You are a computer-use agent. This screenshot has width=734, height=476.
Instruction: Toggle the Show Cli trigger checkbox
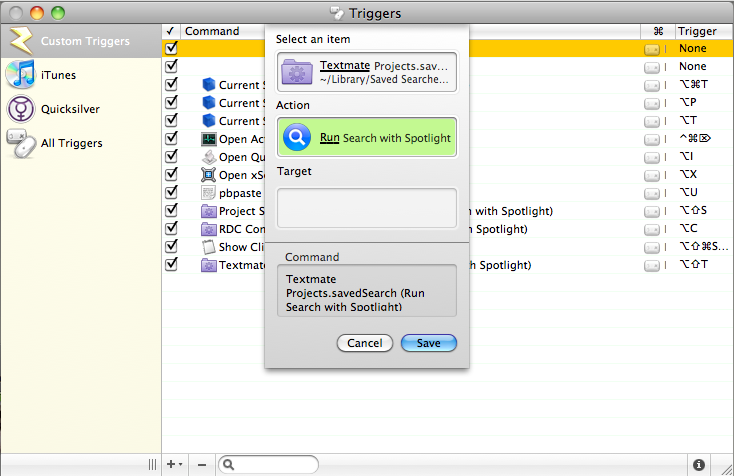pos(171,246)
